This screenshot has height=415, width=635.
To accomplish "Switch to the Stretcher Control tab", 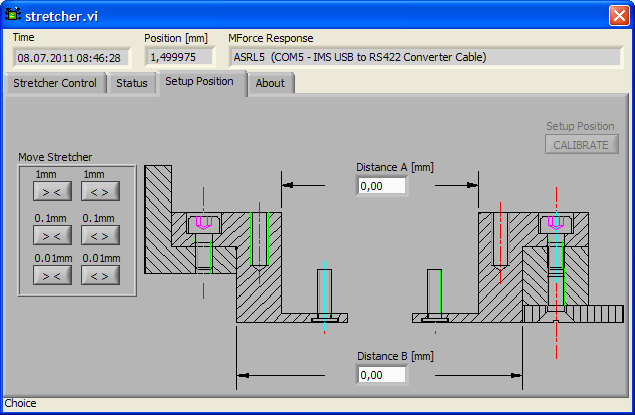I will pyautogui.click(x=55, y=83).
